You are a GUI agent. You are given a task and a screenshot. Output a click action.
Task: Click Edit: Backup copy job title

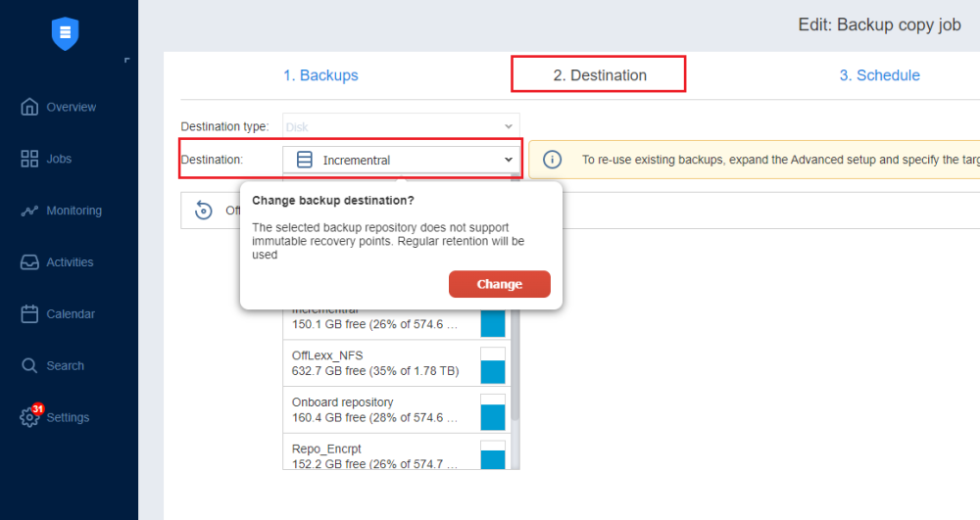(879, 24)
